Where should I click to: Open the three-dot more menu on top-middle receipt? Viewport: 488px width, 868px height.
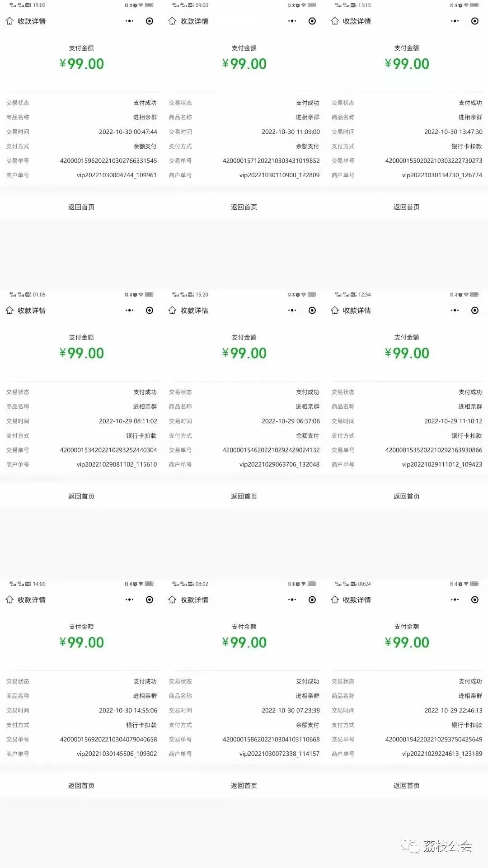(x=292, y=21)
